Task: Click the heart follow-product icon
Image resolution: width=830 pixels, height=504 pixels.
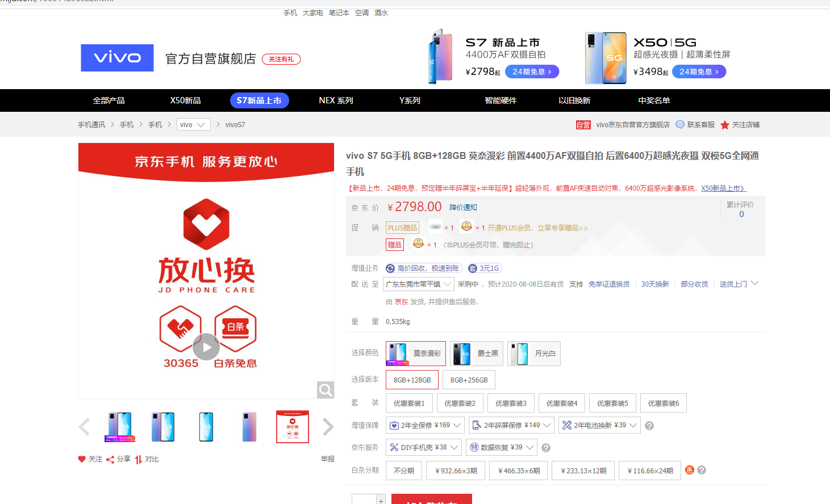Action: [x=82, y=459]
